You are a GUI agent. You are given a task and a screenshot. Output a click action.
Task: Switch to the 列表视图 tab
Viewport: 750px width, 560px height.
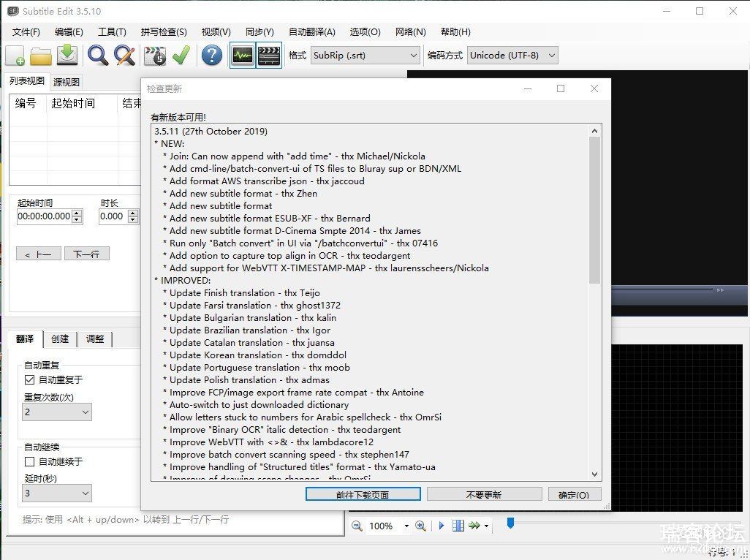27,81
